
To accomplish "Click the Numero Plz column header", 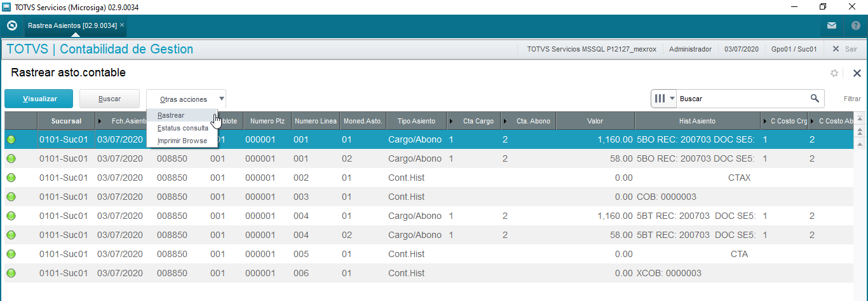I will click(x=267, y=121).
